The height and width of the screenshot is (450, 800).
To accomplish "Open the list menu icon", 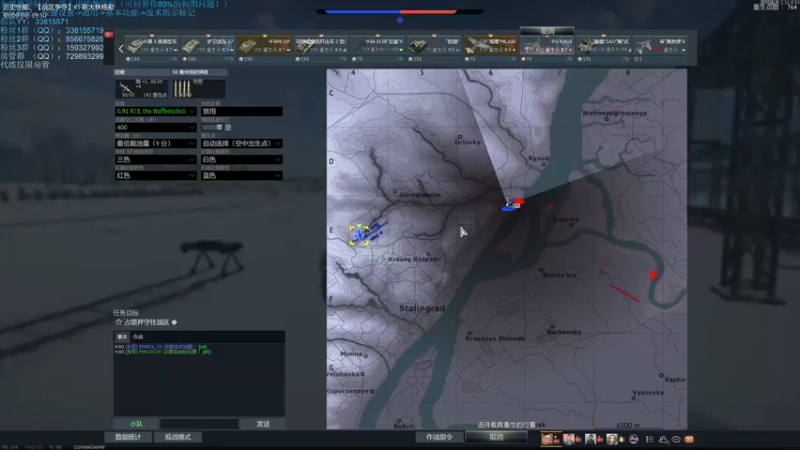I will coord(649,439).
